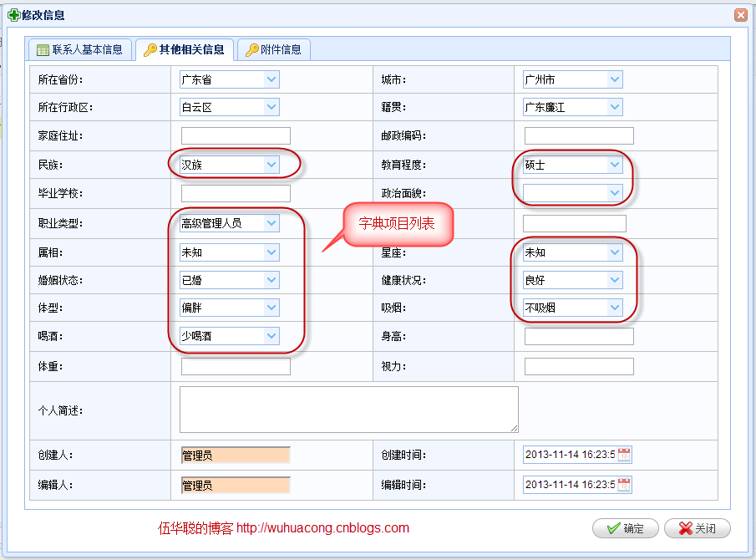Click the 家庭住址 input field
Image resolution: width=756 pixels, height=560 pixels.
coord(236,135)
